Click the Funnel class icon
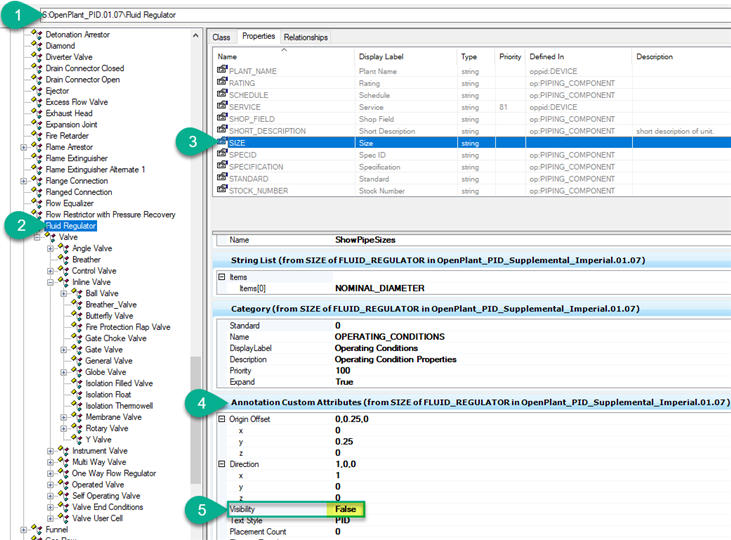Screen dimensions: 731x540 click(x=36, y=529)
